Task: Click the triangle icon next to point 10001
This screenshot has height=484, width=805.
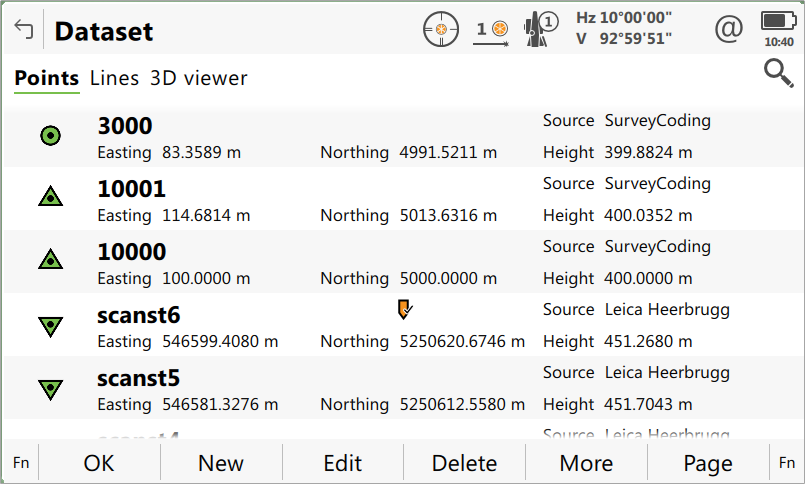Action: [x=50, y=198]
